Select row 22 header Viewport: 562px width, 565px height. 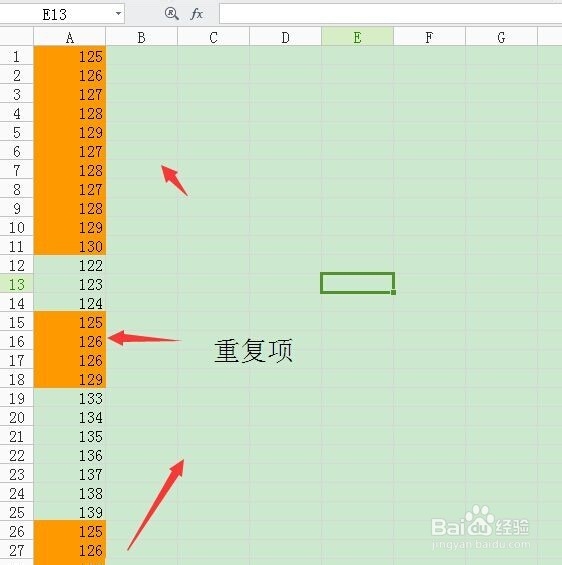tap(17, 455)
